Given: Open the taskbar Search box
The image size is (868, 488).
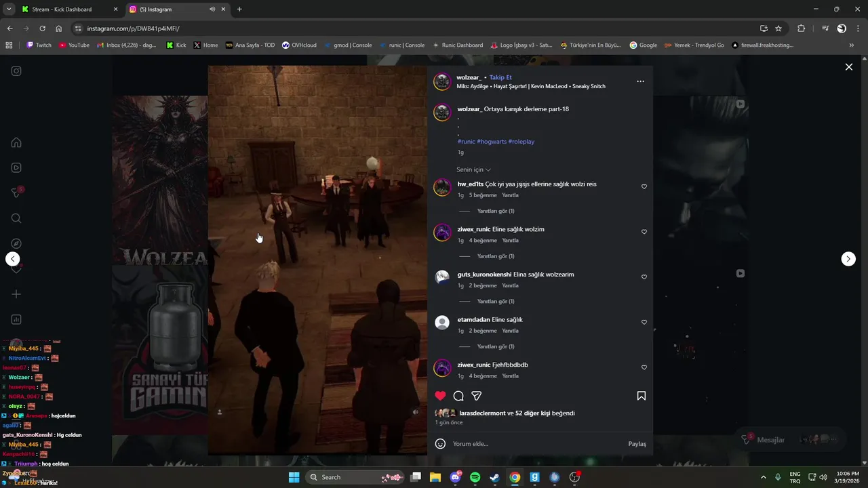Looking at the screenshot, I should [x=355, y=477].
